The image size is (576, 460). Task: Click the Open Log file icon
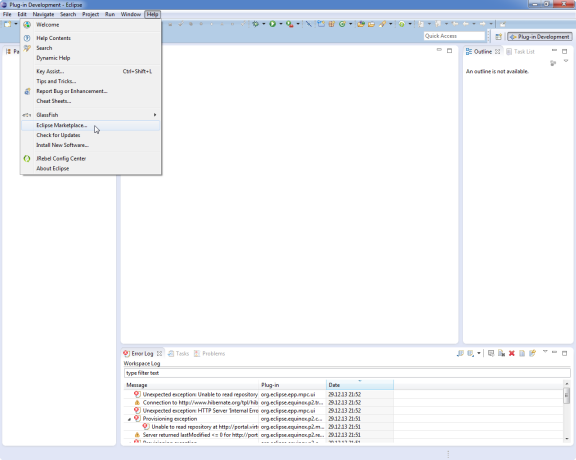[x=522, y=353]
